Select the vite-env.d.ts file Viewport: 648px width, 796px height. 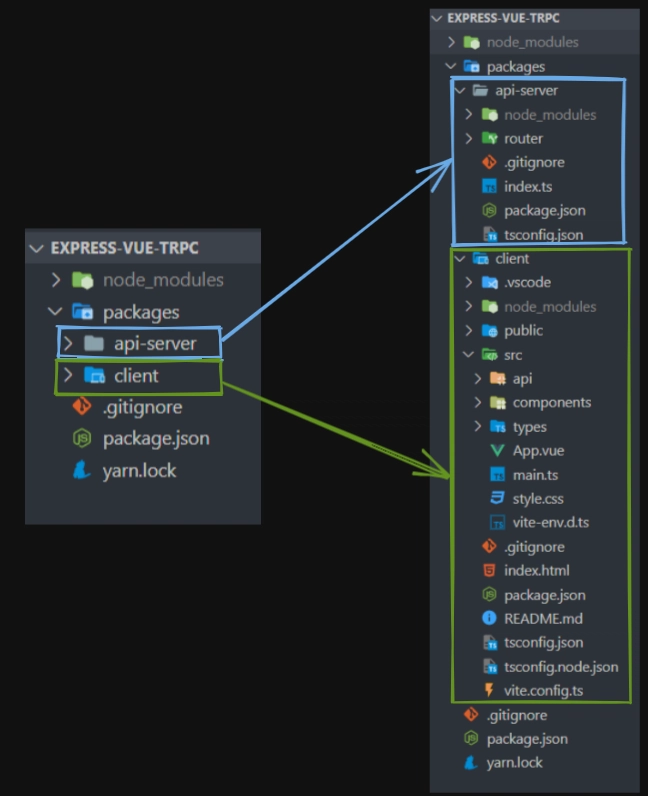pos(552,523)
